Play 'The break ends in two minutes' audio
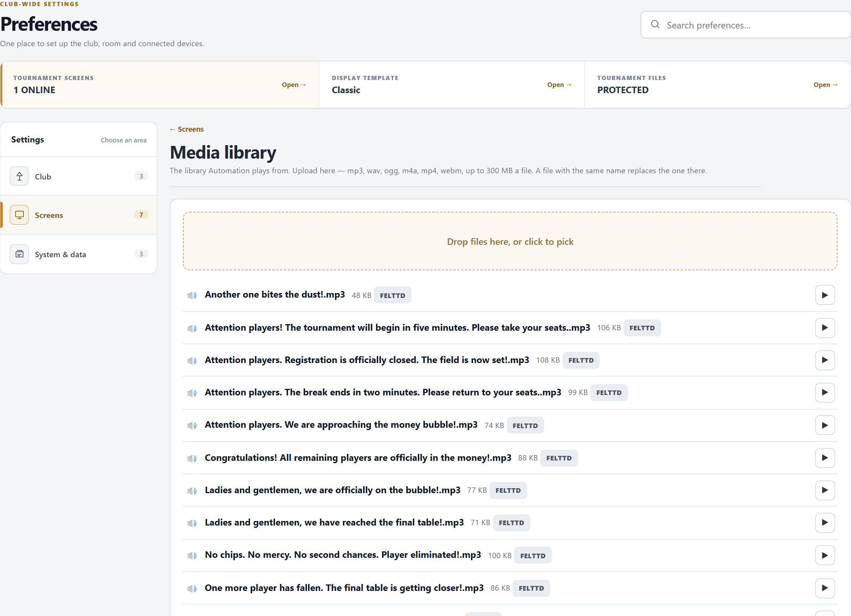This screenshot has width=851, height=616. (x=824, y=392)
